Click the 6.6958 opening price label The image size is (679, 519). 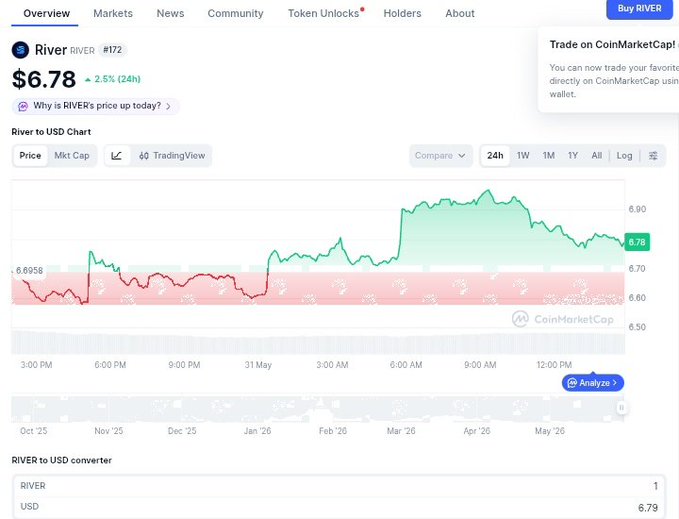coord(29,271)
